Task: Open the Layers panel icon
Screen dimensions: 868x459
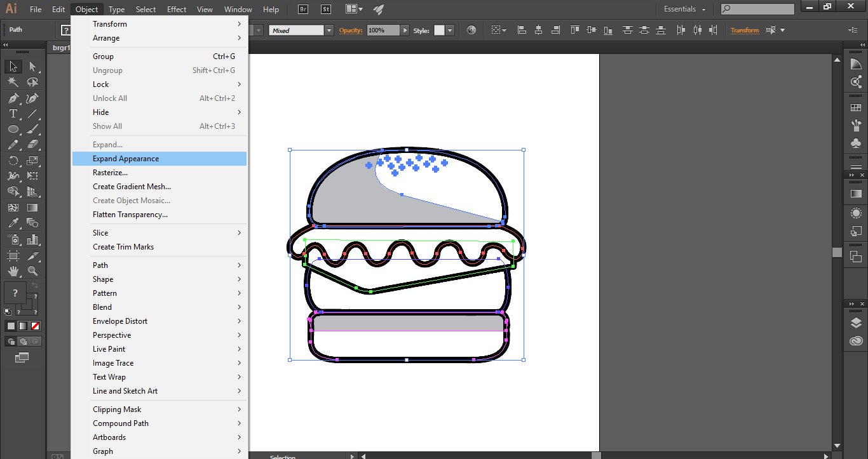Action: coord(856,323)
